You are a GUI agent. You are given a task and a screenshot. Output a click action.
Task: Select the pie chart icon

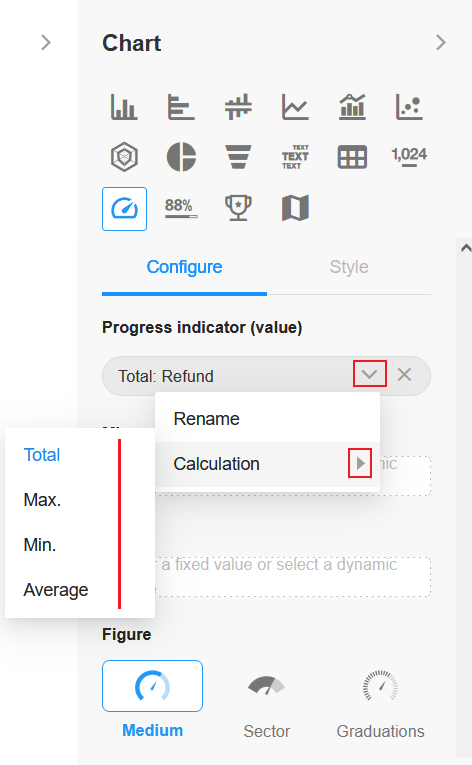181,157
